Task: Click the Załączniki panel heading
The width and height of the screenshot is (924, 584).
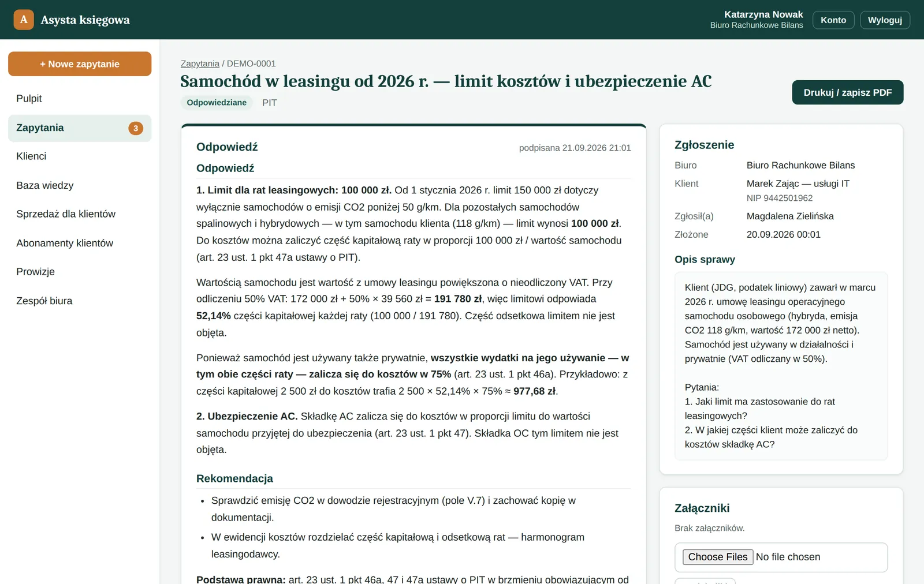Action: point(702,508)
